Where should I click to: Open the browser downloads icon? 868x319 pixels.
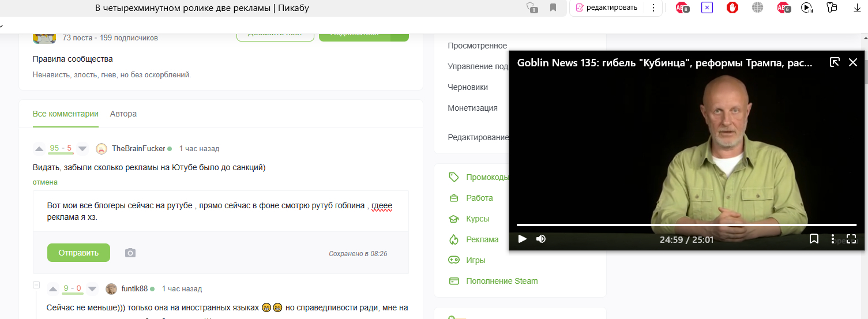coord(857,7)
